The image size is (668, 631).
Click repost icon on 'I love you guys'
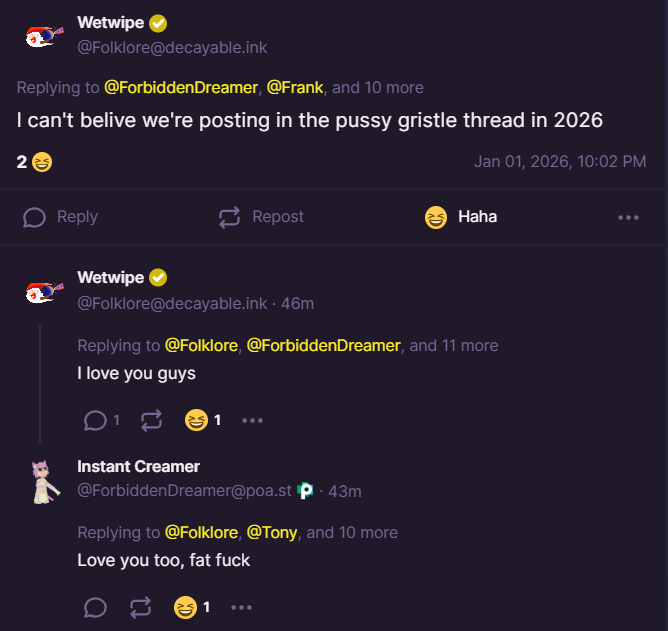[x=151, y=420]
